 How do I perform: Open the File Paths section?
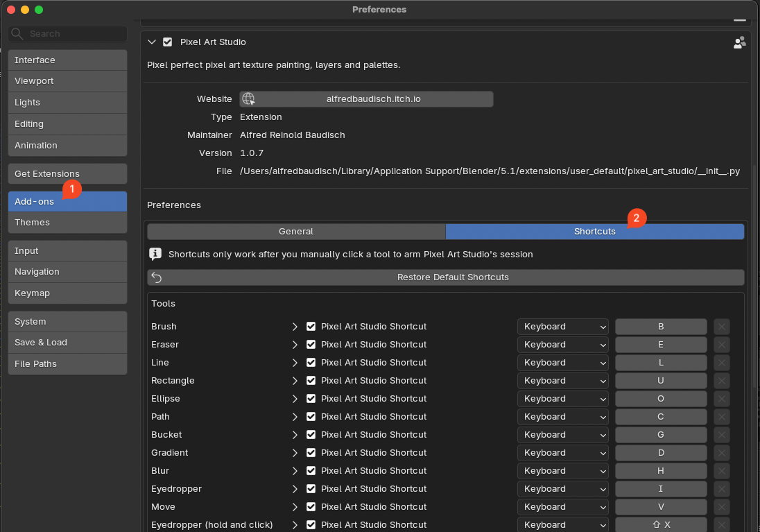click(x=67, y=363)
